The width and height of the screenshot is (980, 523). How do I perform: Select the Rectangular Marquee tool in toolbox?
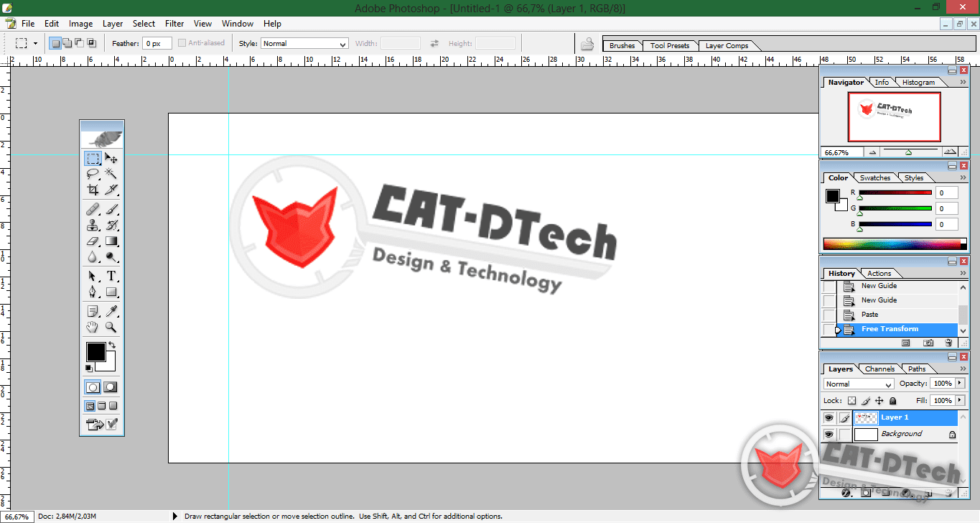tap(93, 158)
